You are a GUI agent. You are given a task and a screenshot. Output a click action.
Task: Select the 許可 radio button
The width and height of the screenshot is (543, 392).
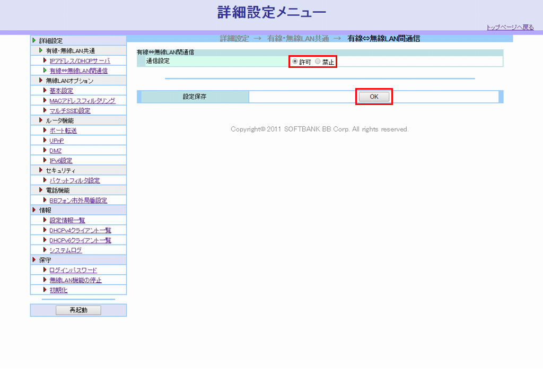click(295, 62)
